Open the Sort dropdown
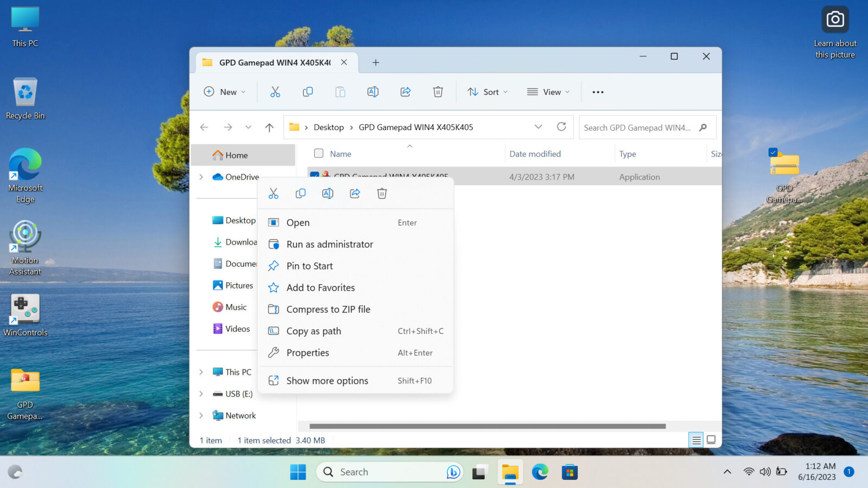Image resolution: width=868 pixels, height=488 pixels. [x=488, y=92]
